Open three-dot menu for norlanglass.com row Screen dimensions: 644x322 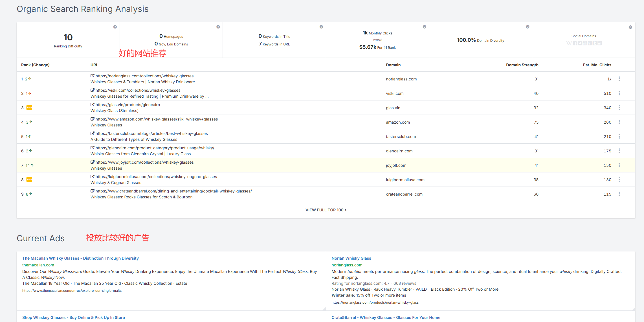pos(619,79)
